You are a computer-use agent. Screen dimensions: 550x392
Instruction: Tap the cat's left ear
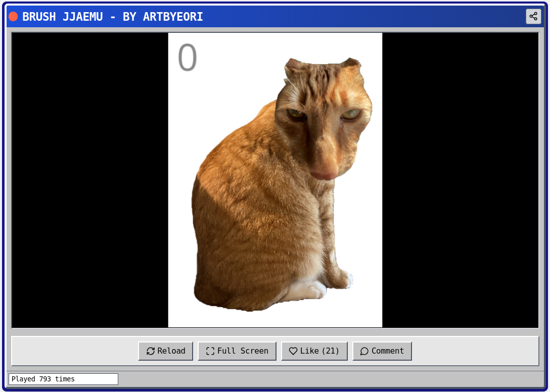[x=296, y=68]
